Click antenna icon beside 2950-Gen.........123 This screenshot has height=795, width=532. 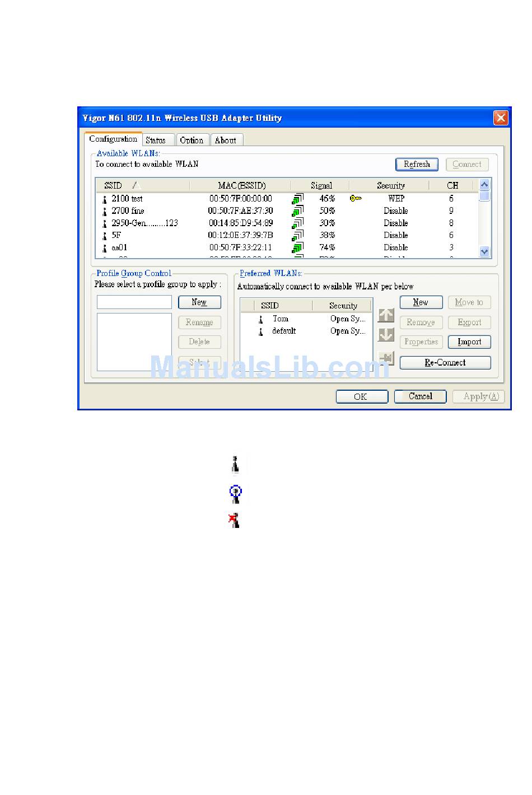coord(105,223)
